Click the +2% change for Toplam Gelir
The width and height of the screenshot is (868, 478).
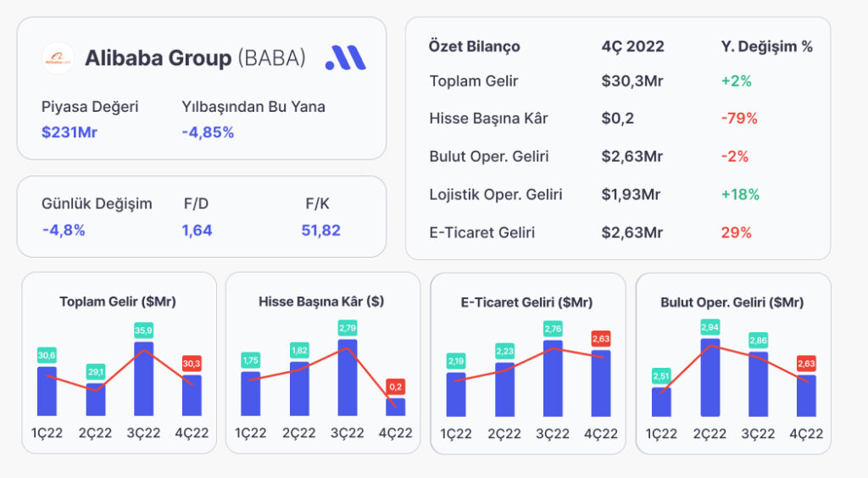[737, 81]
